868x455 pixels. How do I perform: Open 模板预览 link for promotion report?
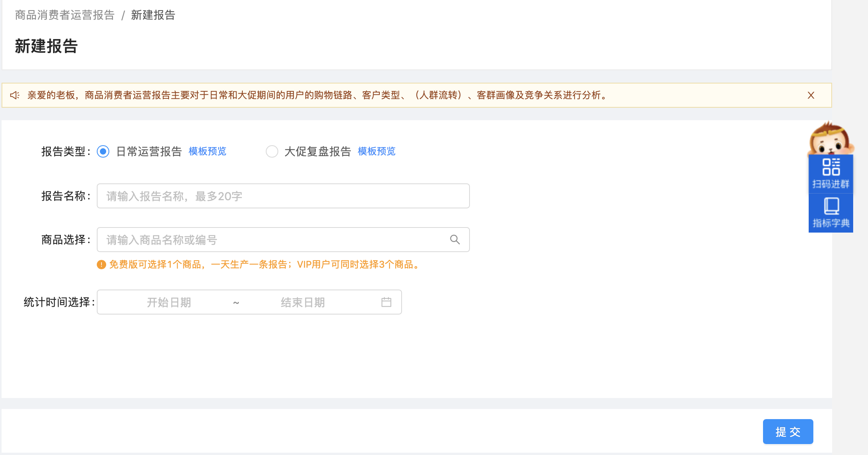point(376,151)
